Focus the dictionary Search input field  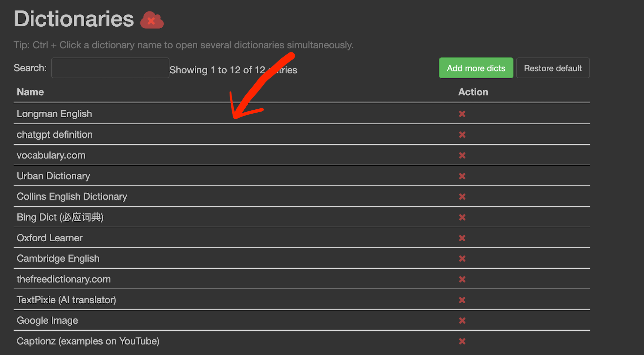110,68
